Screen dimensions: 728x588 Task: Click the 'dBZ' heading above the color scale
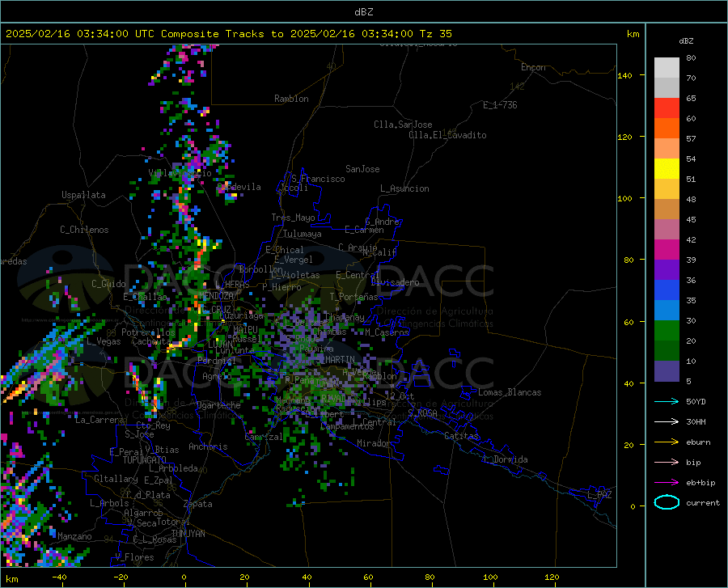point(686,40)
